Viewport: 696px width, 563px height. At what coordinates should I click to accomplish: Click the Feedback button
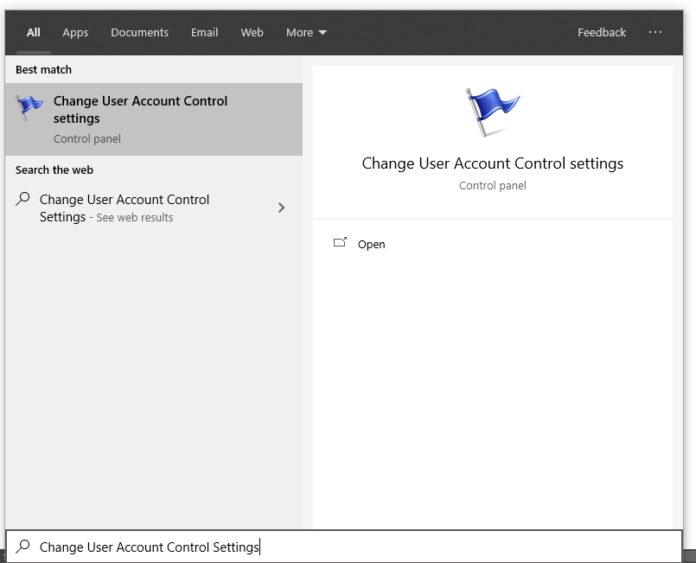(x=601, y=33)
